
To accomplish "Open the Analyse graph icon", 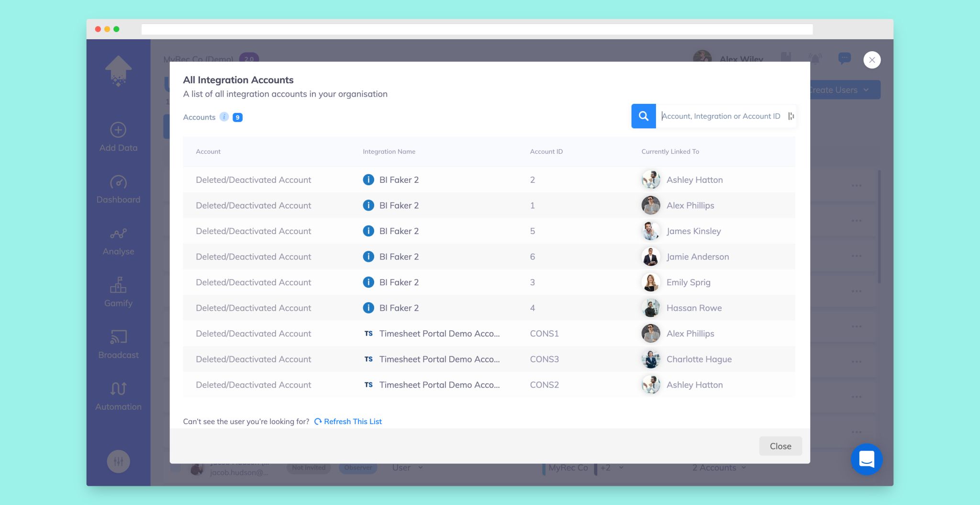I will click(x=118, y=234).
